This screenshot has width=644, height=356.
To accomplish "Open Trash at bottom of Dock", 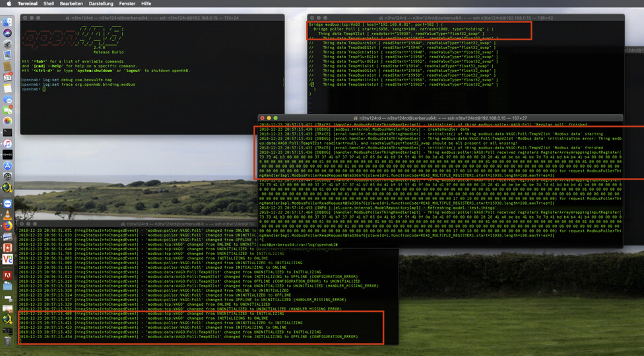I will 7,341.
